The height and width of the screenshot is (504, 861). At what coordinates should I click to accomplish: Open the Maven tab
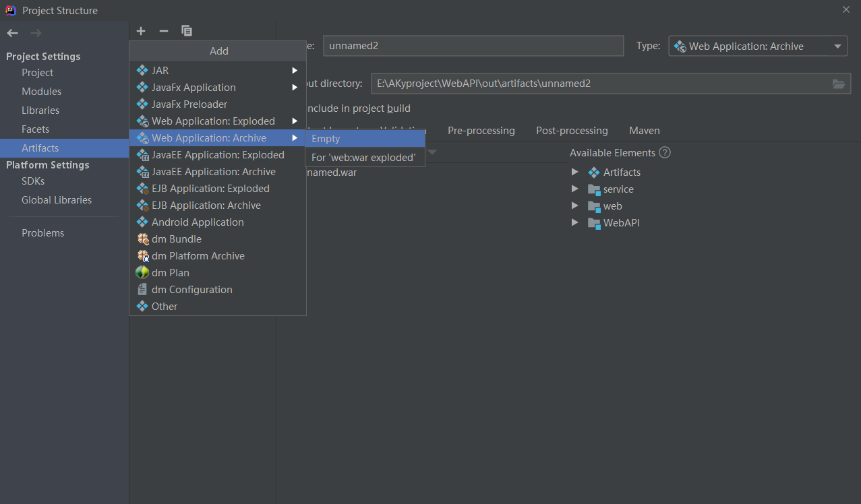pos(644,131)
